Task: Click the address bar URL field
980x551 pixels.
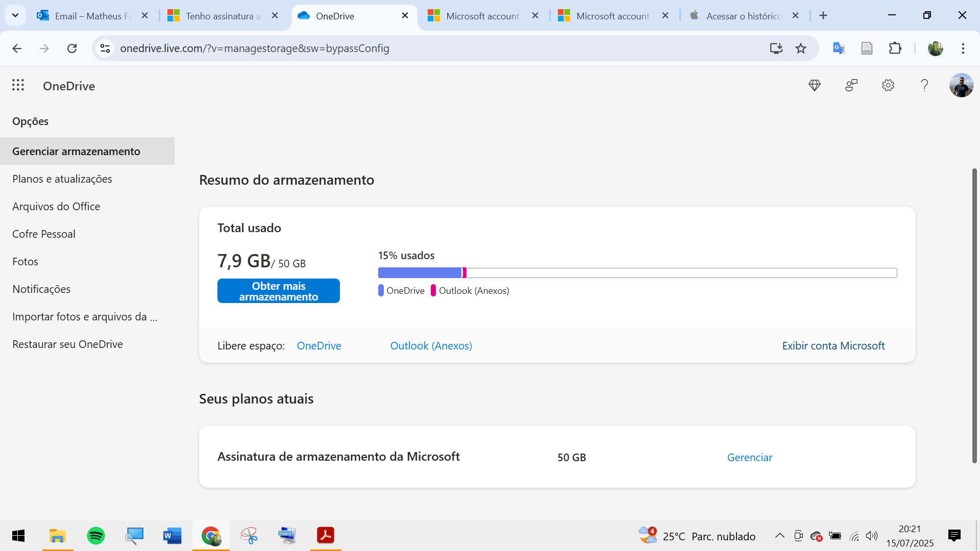Action: pyautogui.click(x=439, y=48)
